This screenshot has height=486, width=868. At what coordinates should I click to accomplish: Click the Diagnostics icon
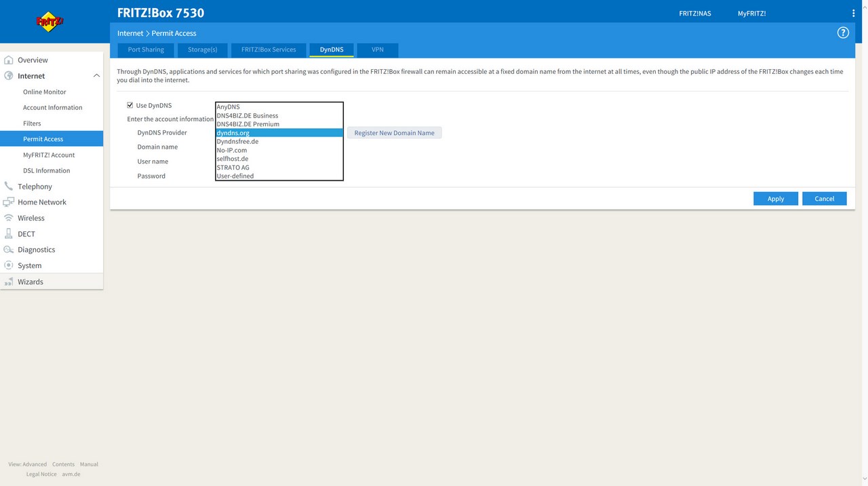pyautogui.click(x=9, y=250)
